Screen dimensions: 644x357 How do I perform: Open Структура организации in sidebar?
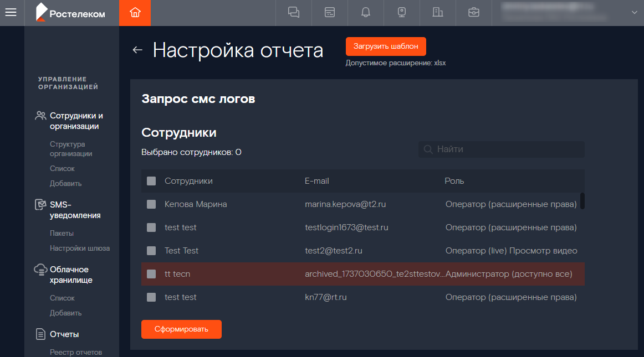(71, 149)
